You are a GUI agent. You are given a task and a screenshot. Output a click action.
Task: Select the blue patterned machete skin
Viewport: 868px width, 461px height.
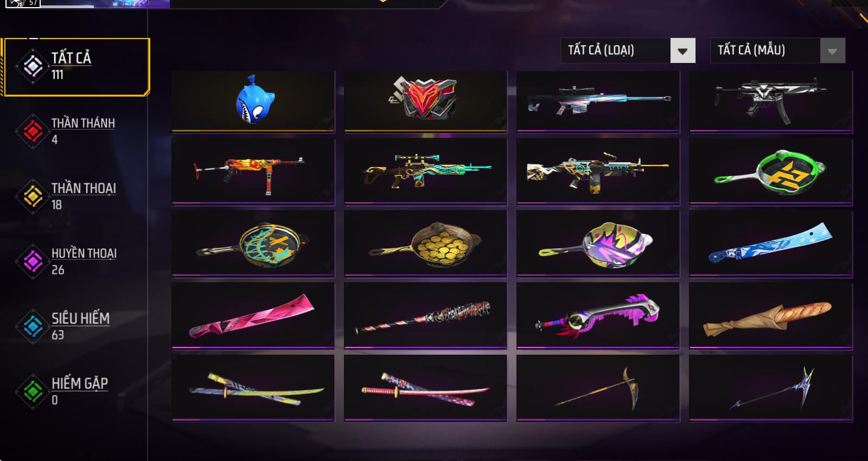[771, 244]
